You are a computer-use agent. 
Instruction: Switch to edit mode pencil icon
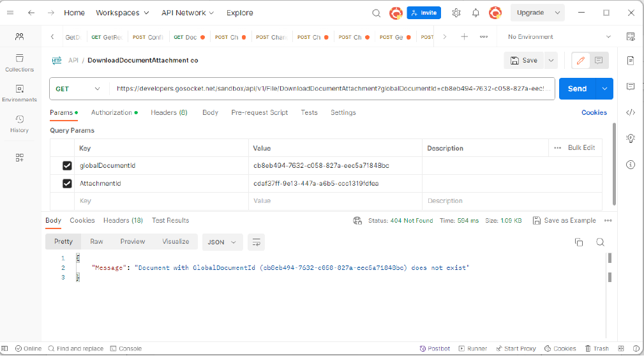click(x=581, y=61)
